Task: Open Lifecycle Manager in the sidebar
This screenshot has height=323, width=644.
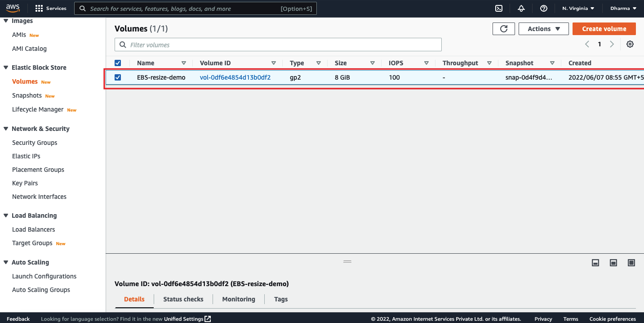Action: click(38, 109)
